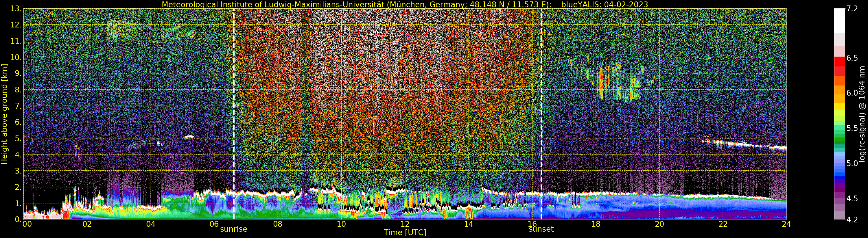The height and width of the screenshot is (238, 868).
Task: Click the 1 km height axis tick label
Action: (x=18, y=203)
